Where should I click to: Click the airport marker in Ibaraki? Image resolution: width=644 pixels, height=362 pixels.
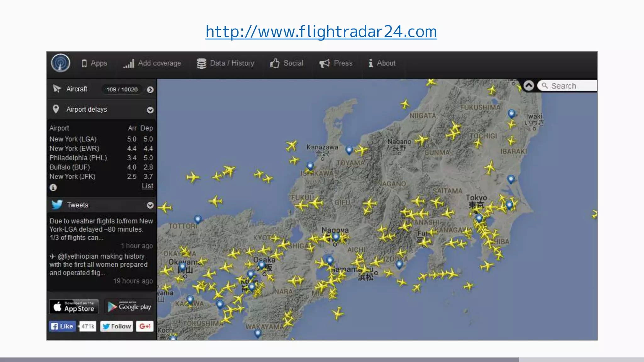pyautogui.click(x=511, y=179)
